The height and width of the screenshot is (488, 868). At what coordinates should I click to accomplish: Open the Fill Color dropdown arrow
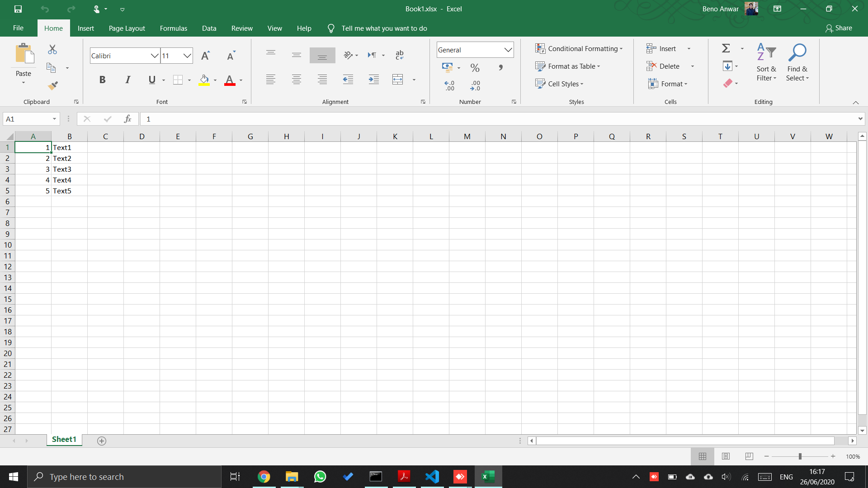[x=215, y=80]
